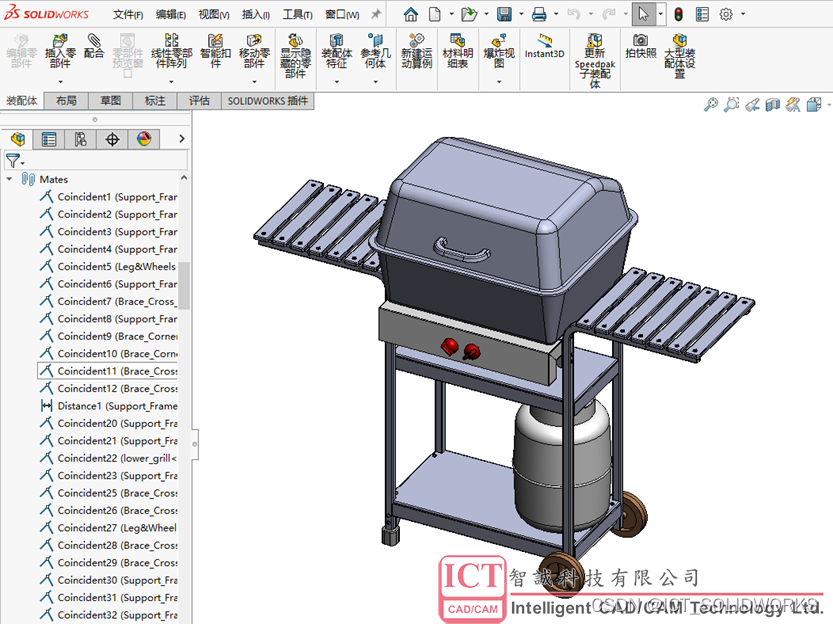Open the Save dropdown arrow
833x624 pixels.
(x=521, y=14)
